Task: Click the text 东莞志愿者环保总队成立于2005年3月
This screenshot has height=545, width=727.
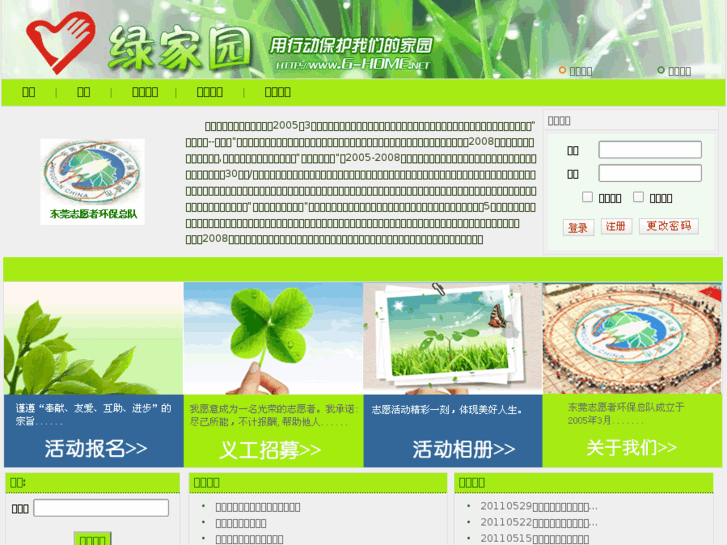Action: 626,414
